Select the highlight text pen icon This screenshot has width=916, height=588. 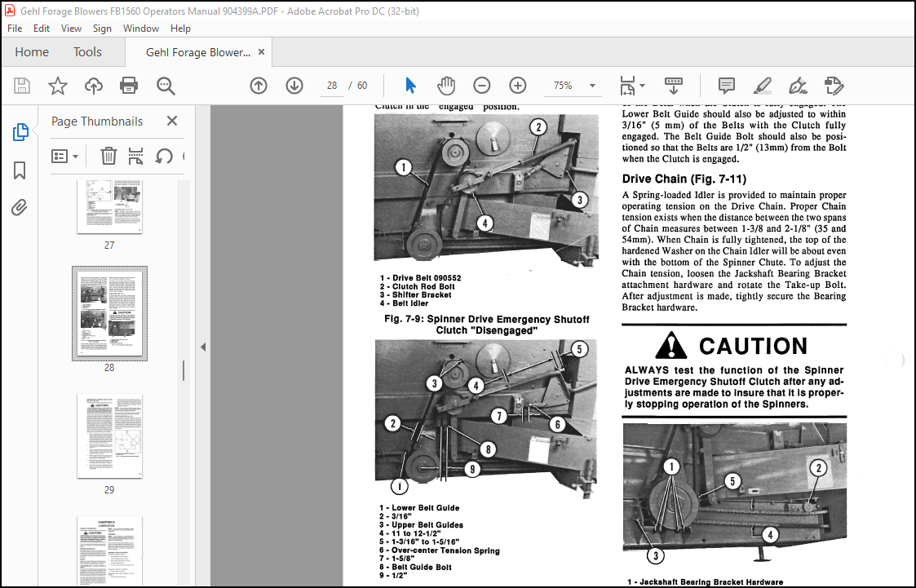pos(763,86)
